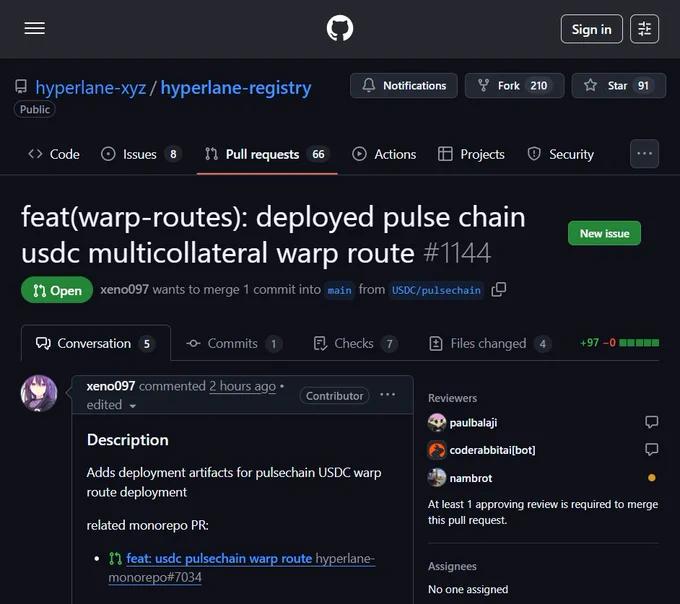The height and width of the screenshot is (604, 680).
Task: Click the Public visibility badge
Action: pyautogui.click(x=35, y=109)
